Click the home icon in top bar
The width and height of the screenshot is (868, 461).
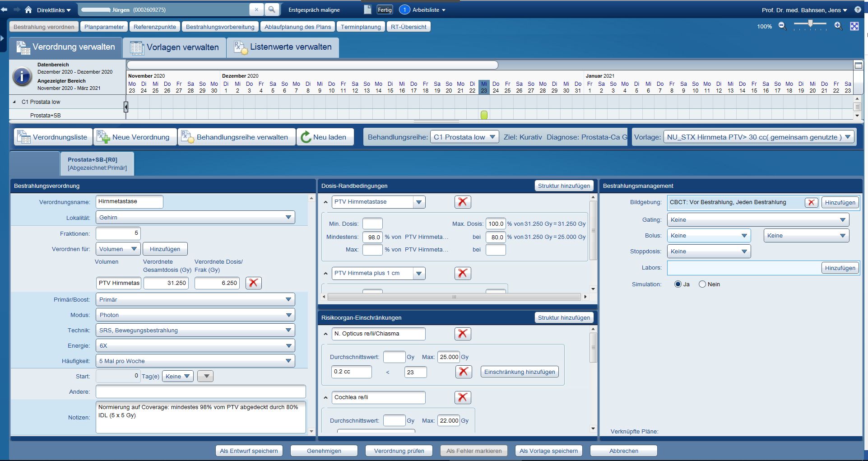click(28, 9)
